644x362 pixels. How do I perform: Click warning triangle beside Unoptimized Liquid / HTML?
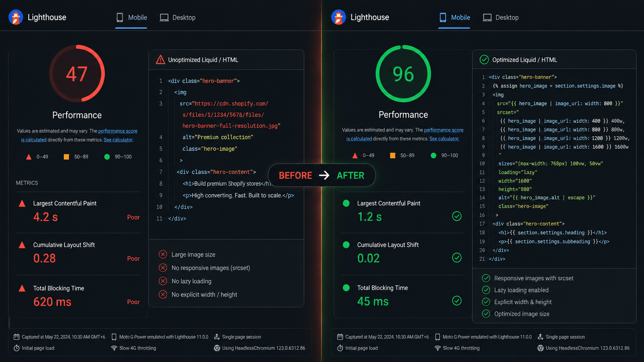[160, 60]
